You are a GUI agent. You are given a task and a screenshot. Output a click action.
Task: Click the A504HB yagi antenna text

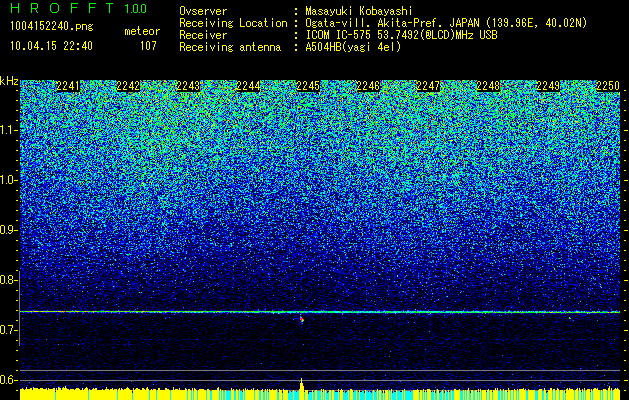pos(353,47)
